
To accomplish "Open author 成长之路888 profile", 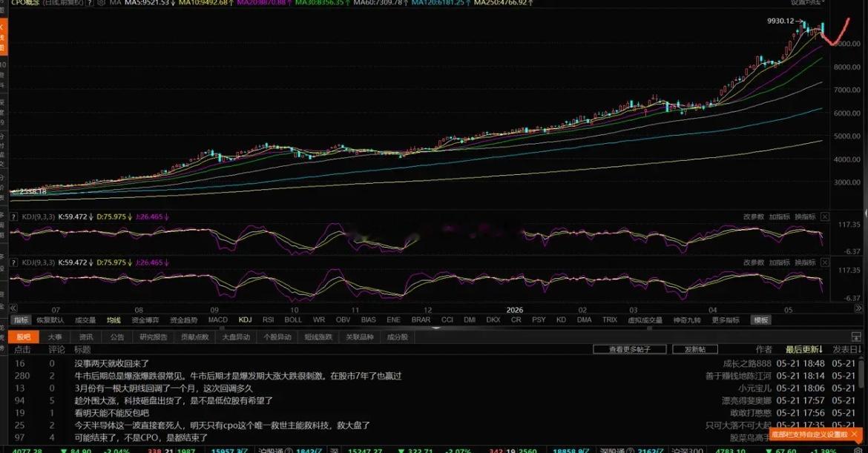I will point(747,363).
